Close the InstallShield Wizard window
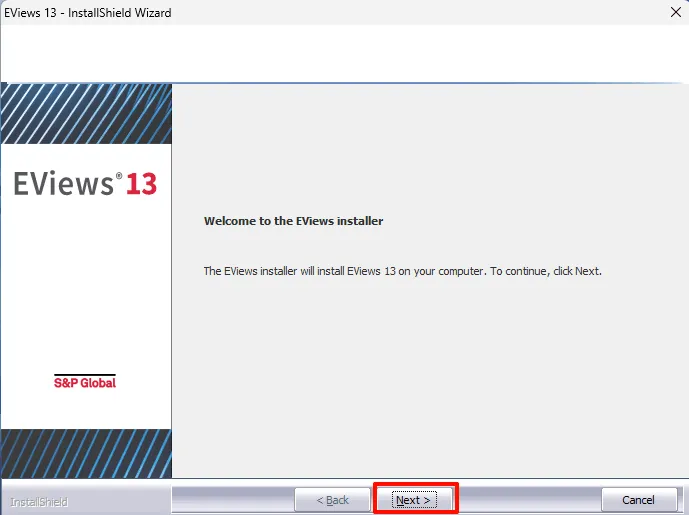Viewport: 689px width, 515px height. (676, 12)
